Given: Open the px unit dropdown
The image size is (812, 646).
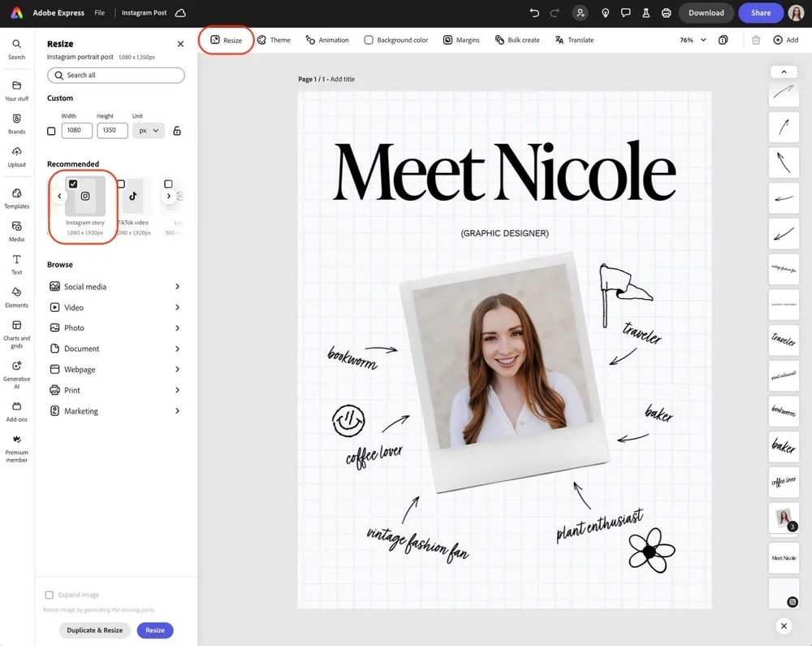Looking at the screenshot, I should tap(149, 131).
